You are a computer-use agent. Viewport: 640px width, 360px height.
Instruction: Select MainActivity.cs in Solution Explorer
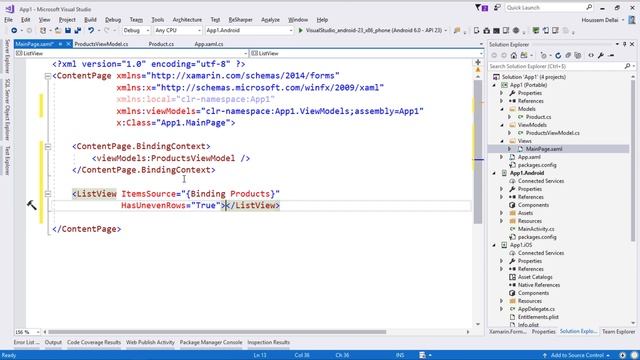click(x=536, y=229)
